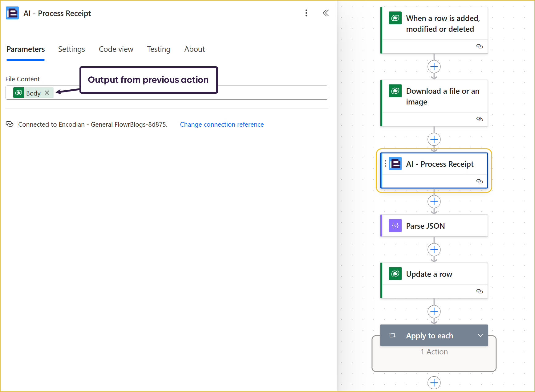
Task: Click the '1 Action' text in Apply to each
Action: [x=434, y=352]
